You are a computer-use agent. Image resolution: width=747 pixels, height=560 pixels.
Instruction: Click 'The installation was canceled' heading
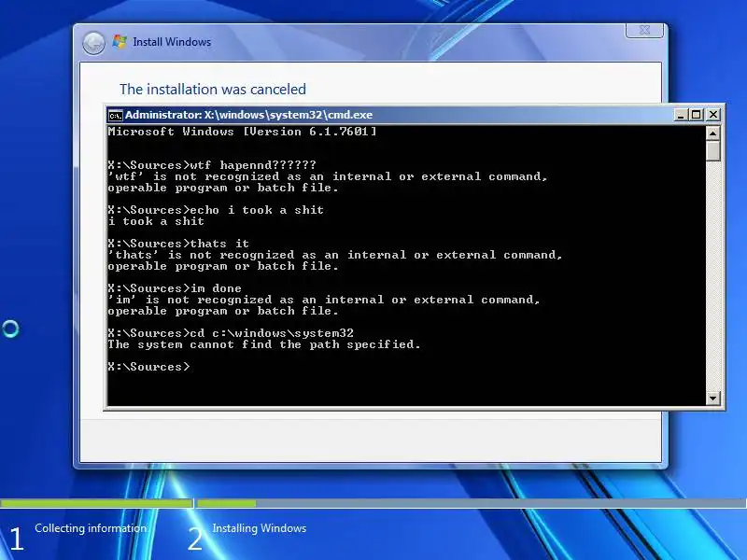pos(213,89)
